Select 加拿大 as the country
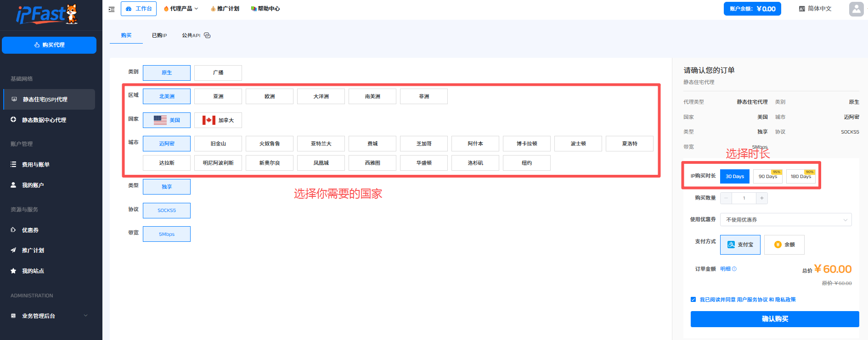This screenshot has height=340, width=868. click(218, 120)
